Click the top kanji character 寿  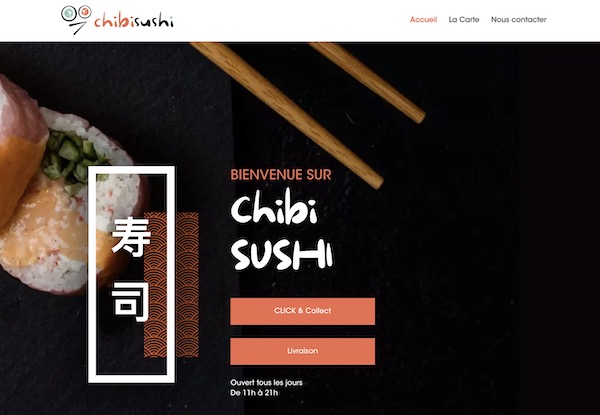coord(131,237)
